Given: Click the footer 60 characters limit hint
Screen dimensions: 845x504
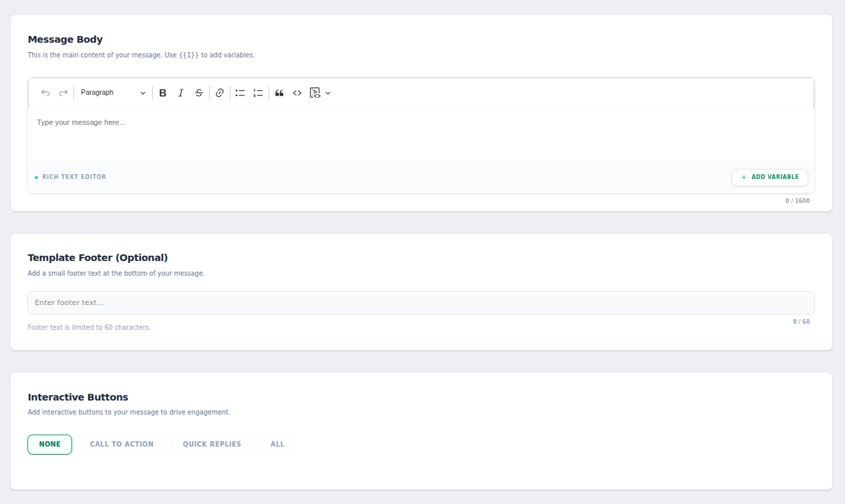Looking at the screenshot, I should click(90, 328).
